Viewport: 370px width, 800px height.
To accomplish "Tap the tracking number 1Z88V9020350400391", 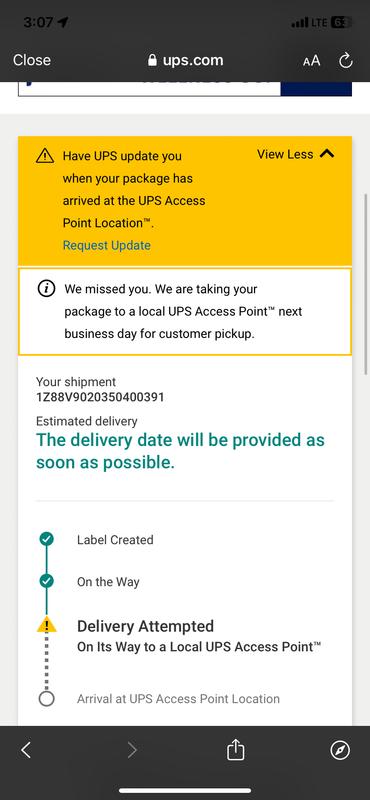I will click(x=100, y=397).
